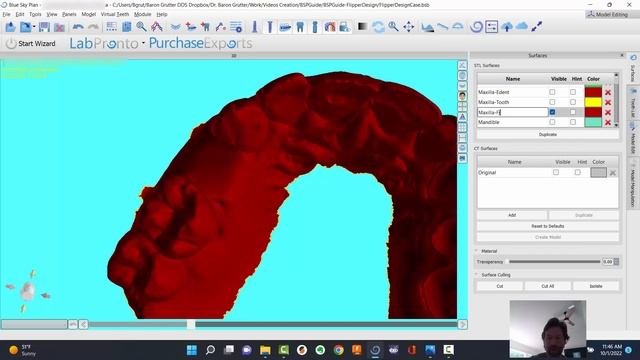Select the magnifier zoom tool icon
The image size is (640, 360).
[x=393, y=27]
